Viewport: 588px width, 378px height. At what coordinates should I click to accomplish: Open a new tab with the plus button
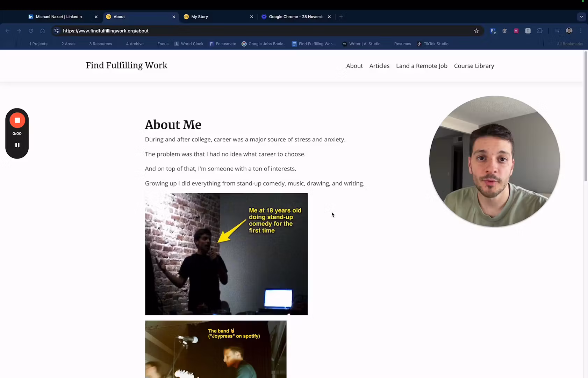click(341, 16)
